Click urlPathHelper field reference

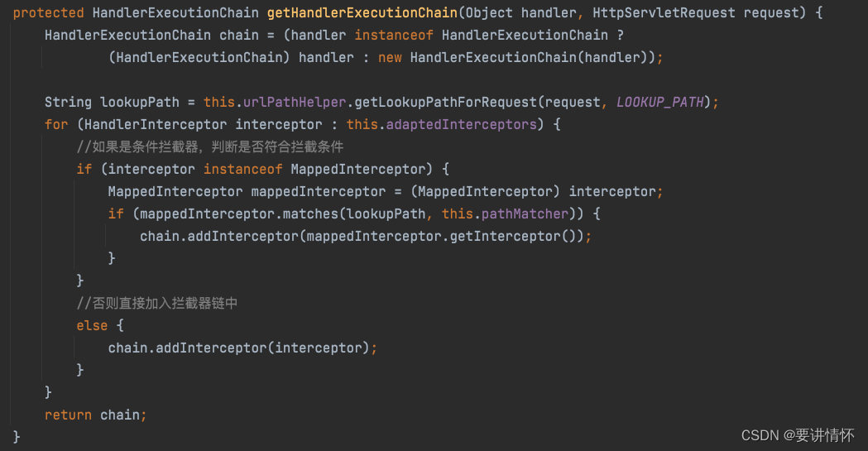[x=295, y=103]
